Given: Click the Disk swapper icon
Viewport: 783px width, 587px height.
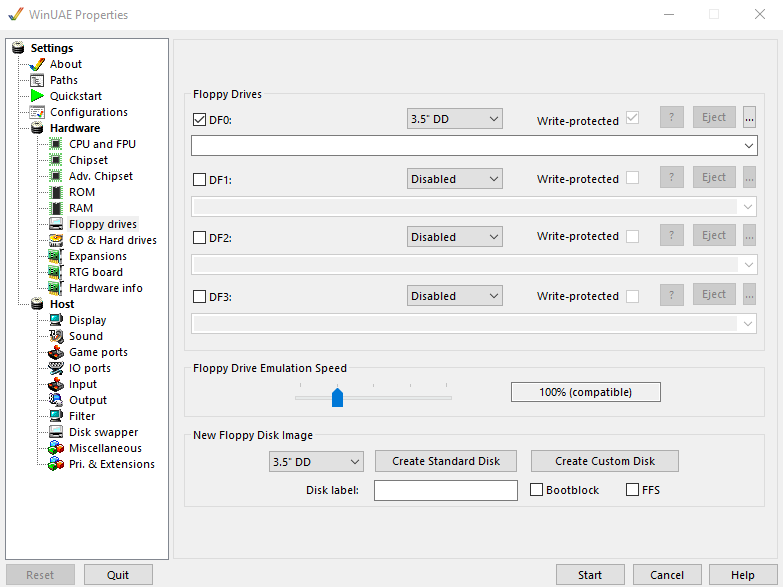Looking at the screenshot, I should pyautogui.click(x=56, y=432).
